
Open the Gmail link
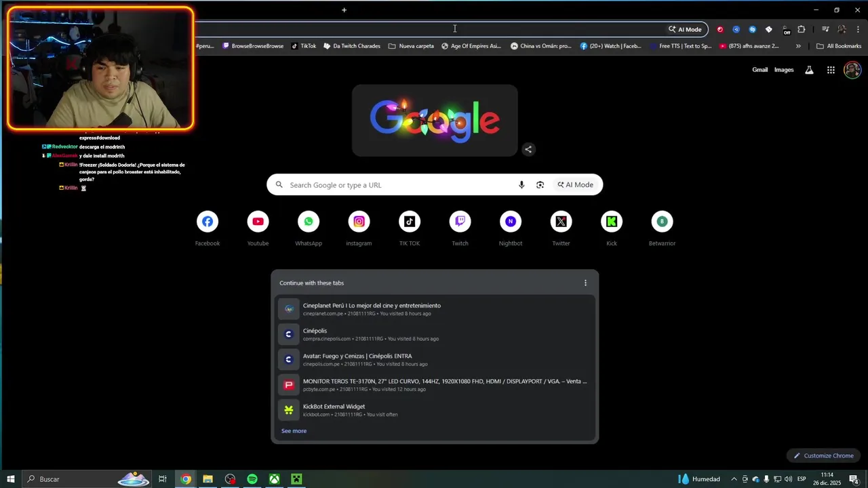tap(759, 70)
